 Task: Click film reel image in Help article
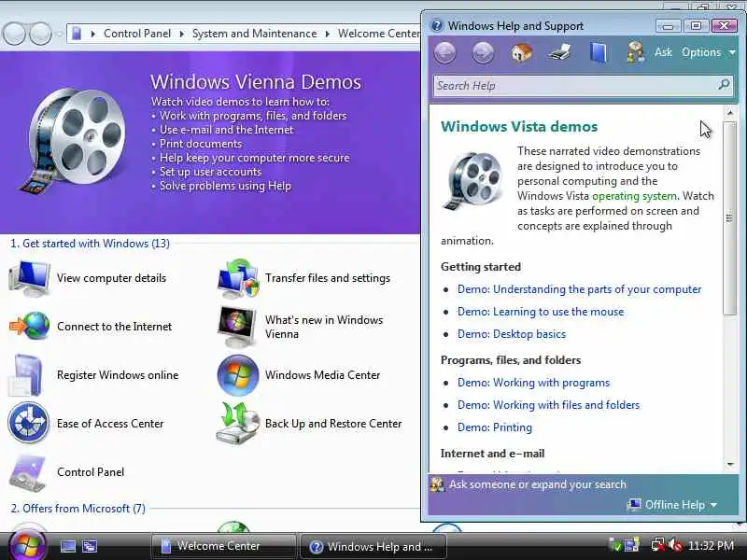[x=472, y=181]
